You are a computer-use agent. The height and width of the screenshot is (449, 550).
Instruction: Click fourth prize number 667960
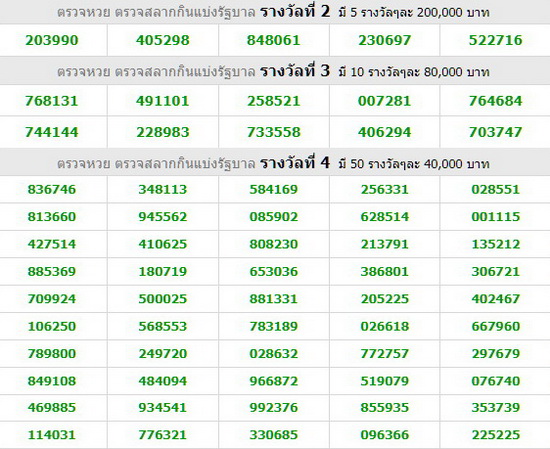click(496, 326)
